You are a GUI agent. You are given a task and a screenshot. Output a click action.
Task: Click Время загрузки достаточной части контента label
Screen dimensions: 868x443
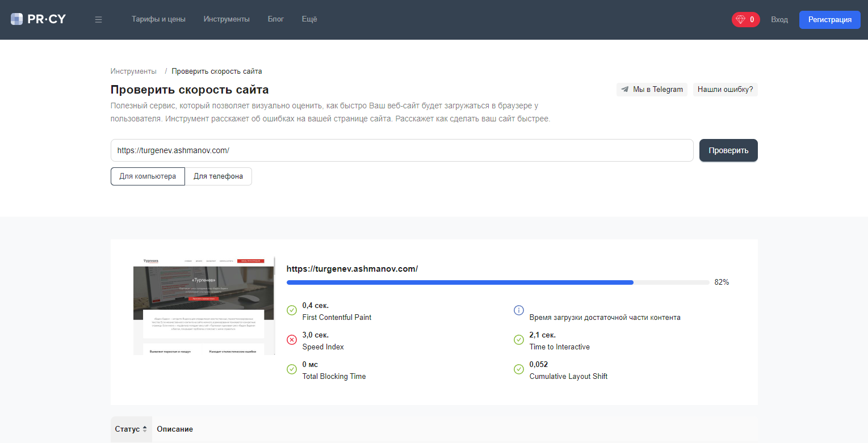pyautogui.click(x=605, y=317)
